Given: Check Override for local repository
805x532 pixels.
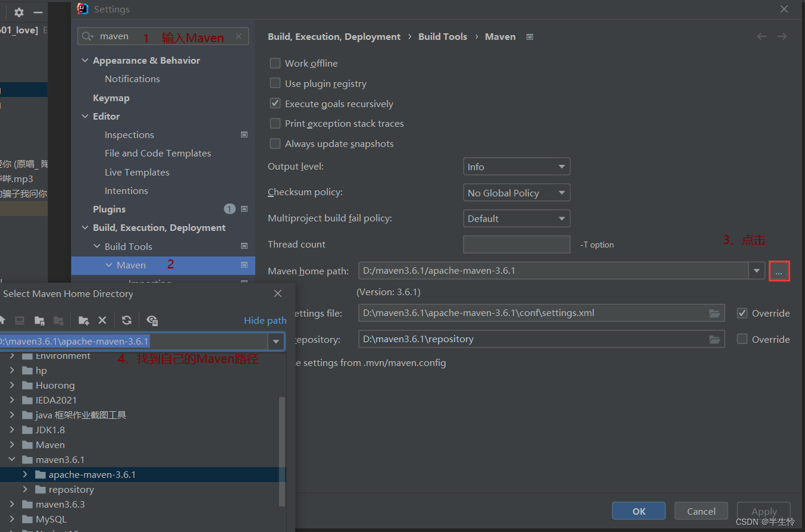Looking at the screenshot, I should (742, 339).
